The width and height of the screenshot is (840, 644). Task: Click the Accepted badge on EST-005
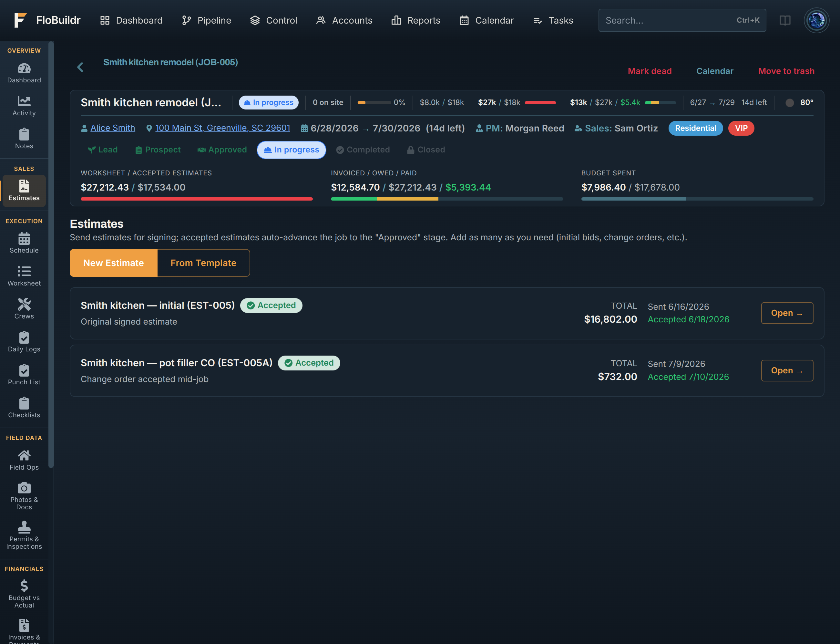click(271, 306)
